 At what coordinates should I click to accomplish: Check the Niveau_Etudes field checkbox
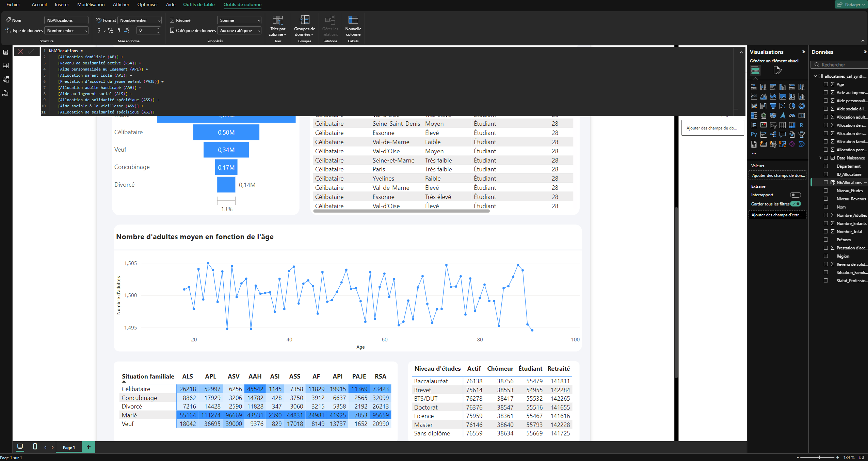826,190
